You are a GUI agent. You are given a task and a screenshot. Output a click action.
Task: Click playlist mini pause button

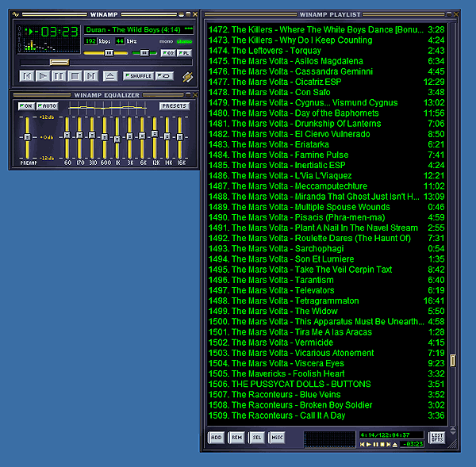click(x=375, y=445)
